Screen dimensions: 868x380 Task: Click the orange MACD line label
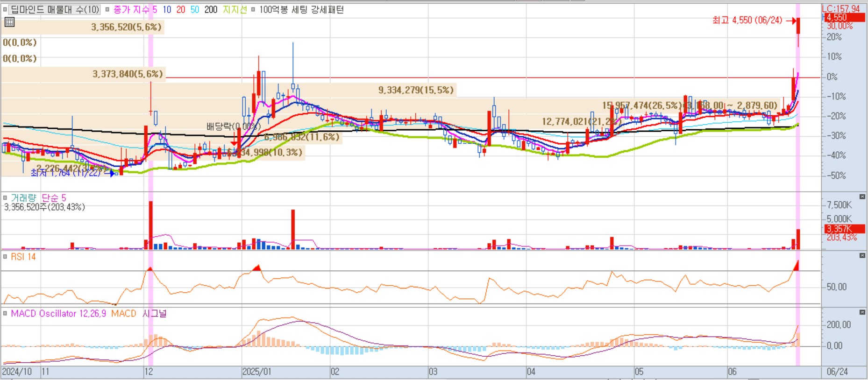[123, 313]
